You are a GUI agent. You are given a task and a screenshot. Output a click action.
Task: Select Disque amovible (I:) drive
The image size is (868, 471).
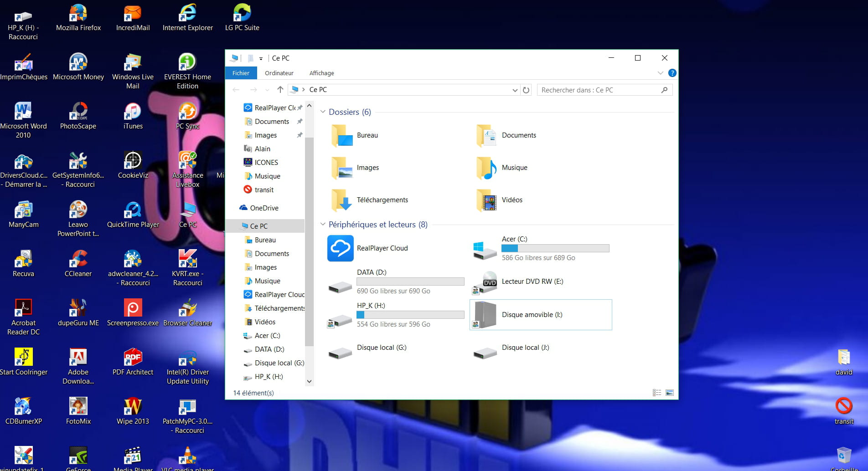[541, 315]
